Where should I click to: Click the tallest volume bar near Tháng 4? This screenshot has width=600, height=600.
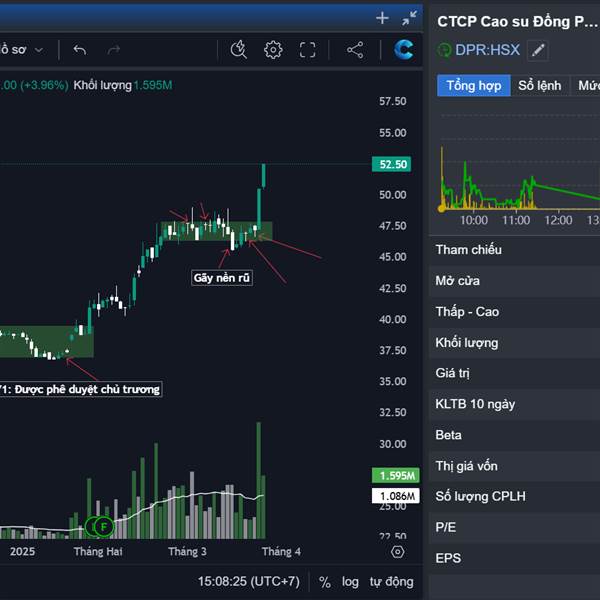pos(259,480)
